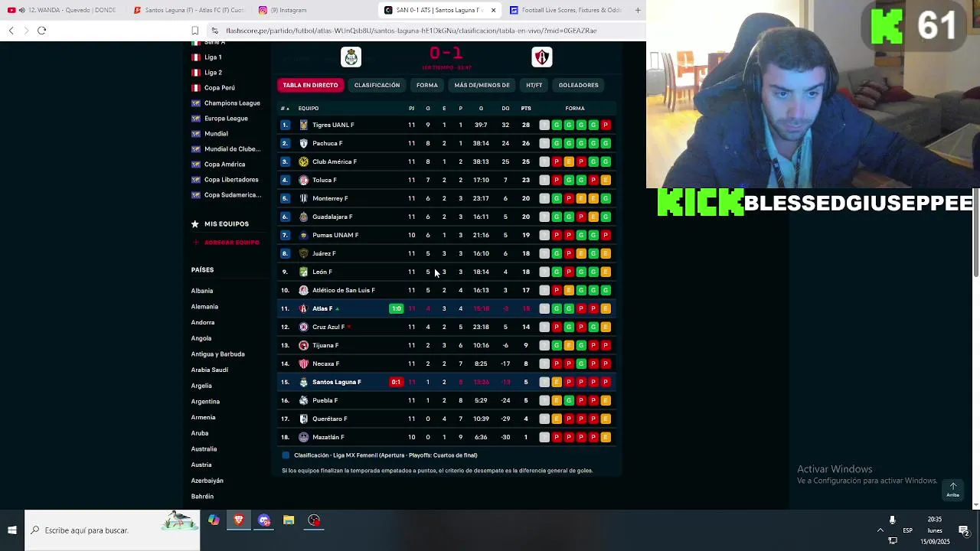Click the microphone icon in system tray
Viewport: 980px width, 551px height.
892,520
